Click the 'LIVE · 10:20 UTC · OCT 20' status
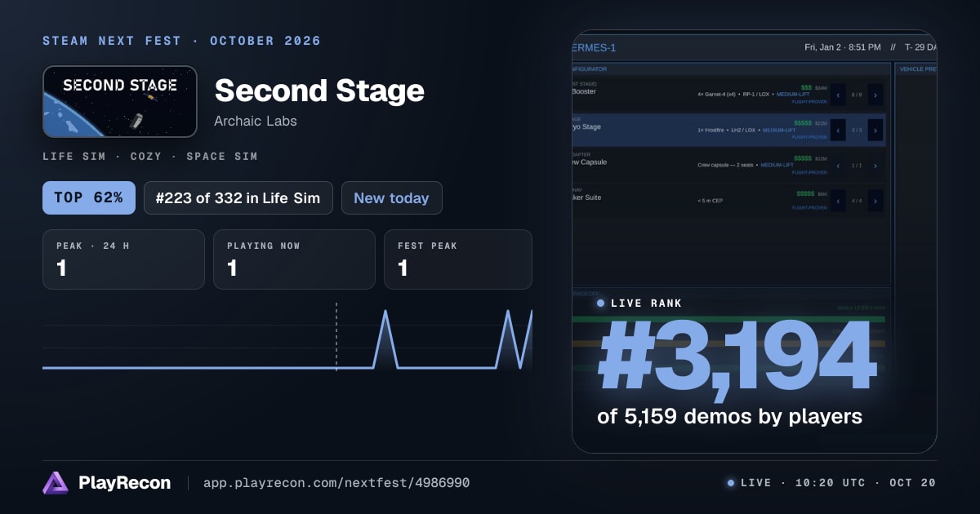This screenshot has height=514, width=980. (x=838, y=483)
